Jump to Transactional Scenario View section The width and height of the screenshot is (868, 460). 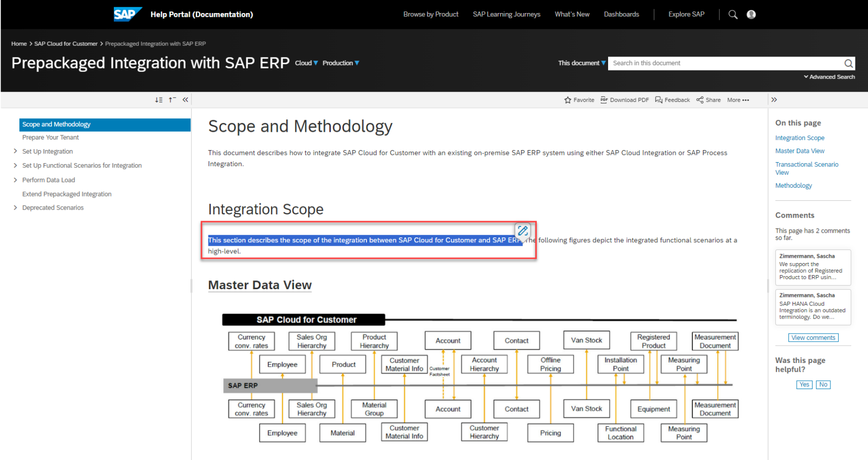[807, 168]
